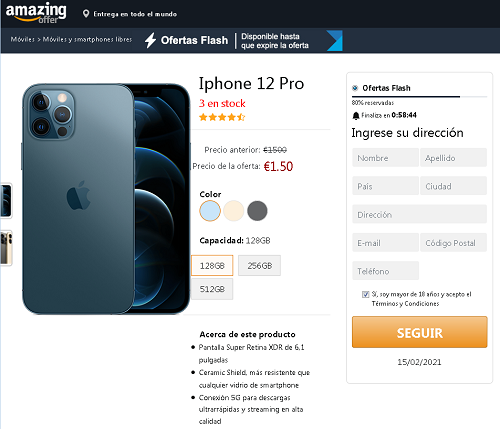The height and width of the screenshot is (429, 500).
Task: Select the blue iPhone thumbnail
Action: click(x=6, y=201)
